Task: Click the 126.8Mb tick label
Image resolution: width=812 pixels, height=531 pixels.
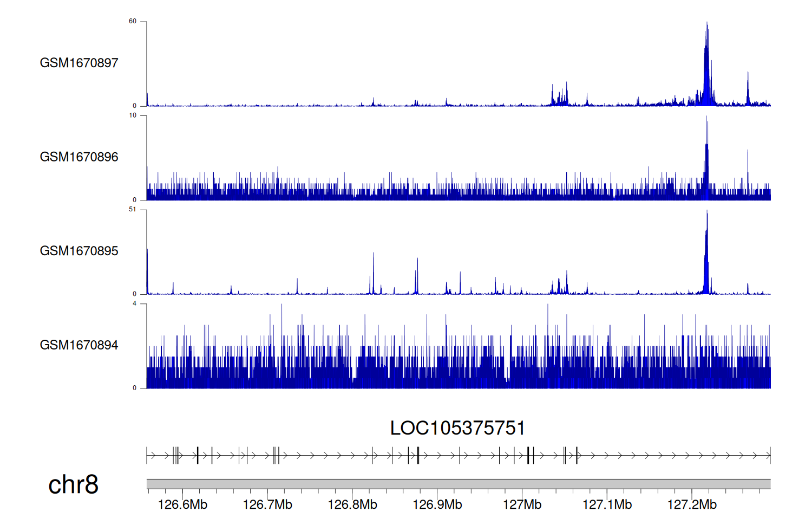Action: click(x=352, y=504)
